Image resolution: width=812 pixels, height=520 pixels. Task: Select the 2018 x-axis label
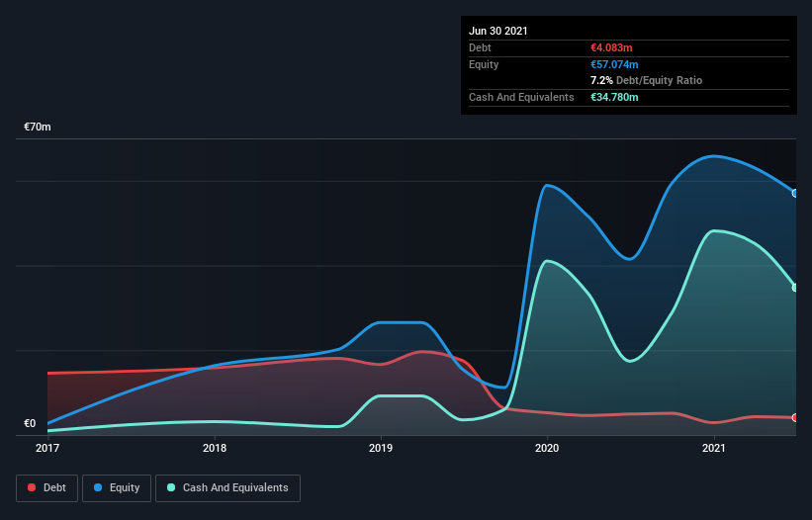tap(215, 448)
